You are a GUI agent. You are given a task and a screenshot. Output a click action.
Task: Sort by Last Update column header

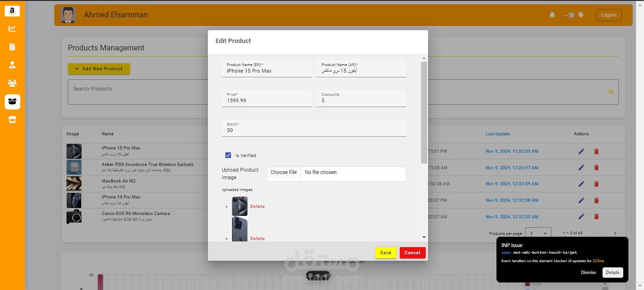click(x=498, y=134)
